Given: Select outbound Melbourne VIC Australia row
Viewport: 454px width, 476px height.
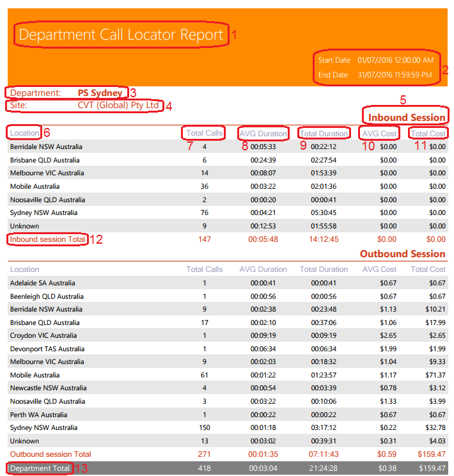Looking at the screenshot, I should coord(228,362).
